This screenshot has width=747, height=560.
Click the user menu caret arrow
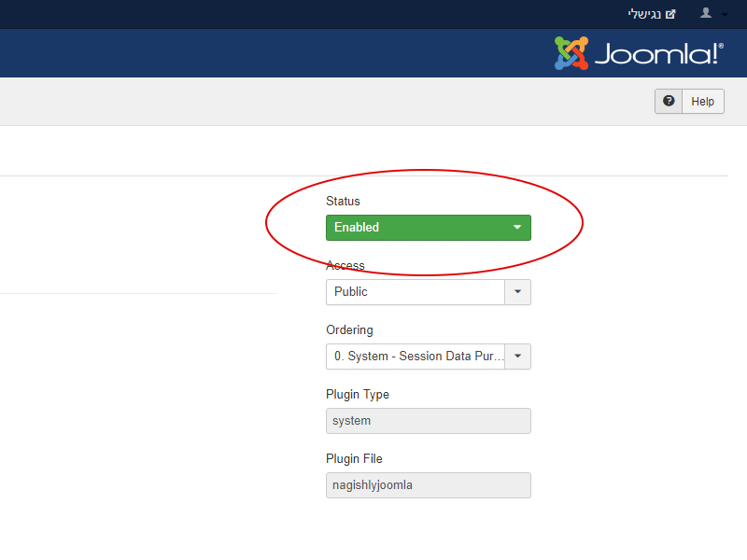click(725, 15)
